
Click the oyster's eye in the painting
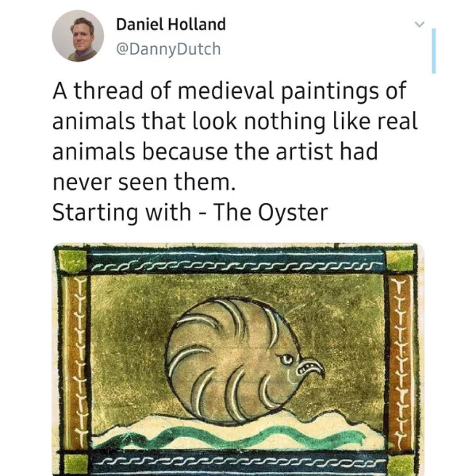pos(286,359)
